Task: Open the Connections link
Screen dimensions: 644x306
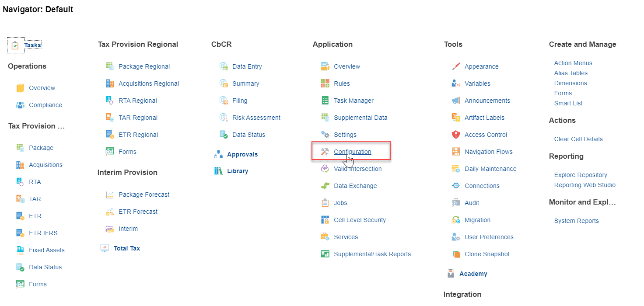Action: click(482, 186)
